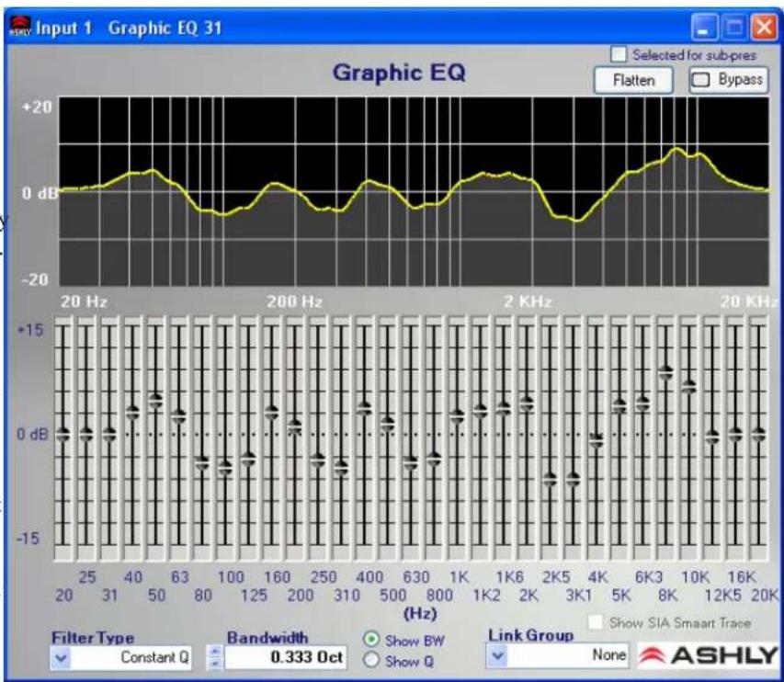
Task: Click the 50 Hz band slider knob
Action: click(156, 401)
